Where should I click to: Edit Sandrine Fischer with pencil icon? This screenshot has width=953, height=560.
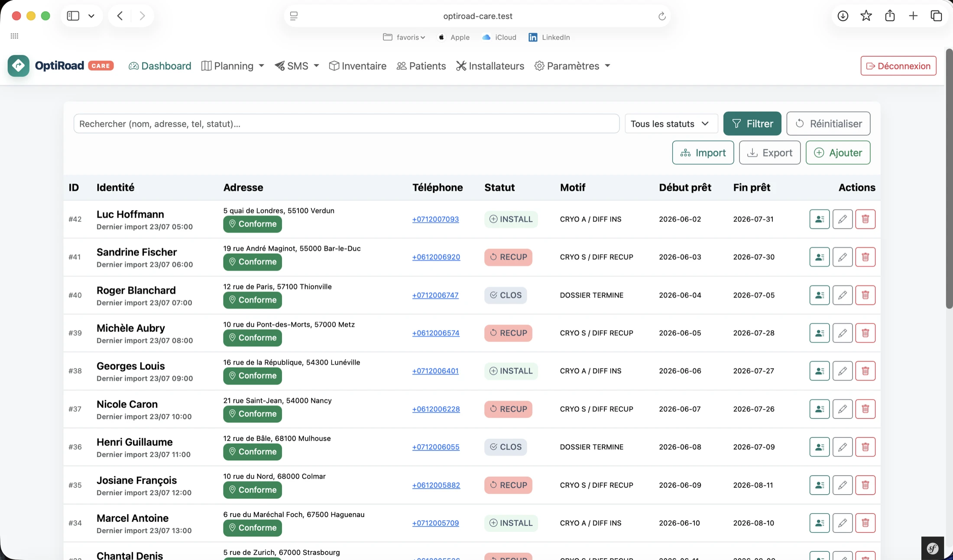[842, 257]
